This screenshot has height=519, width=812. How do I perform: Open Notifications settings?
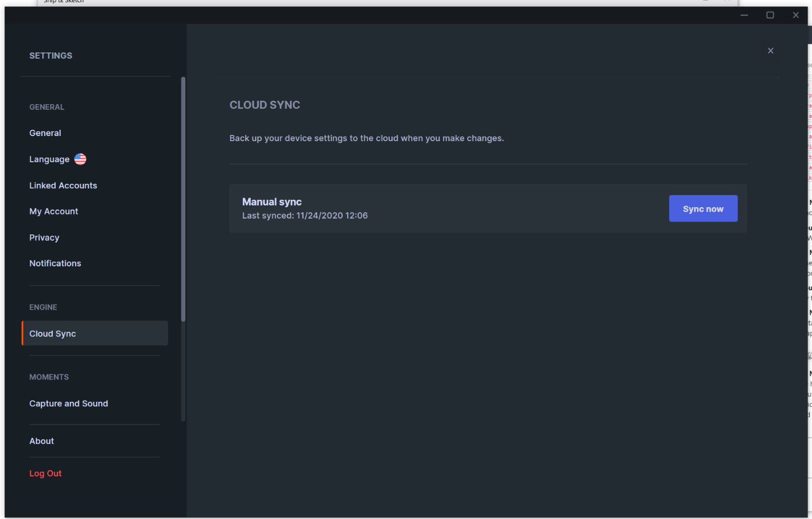point(55,263)
